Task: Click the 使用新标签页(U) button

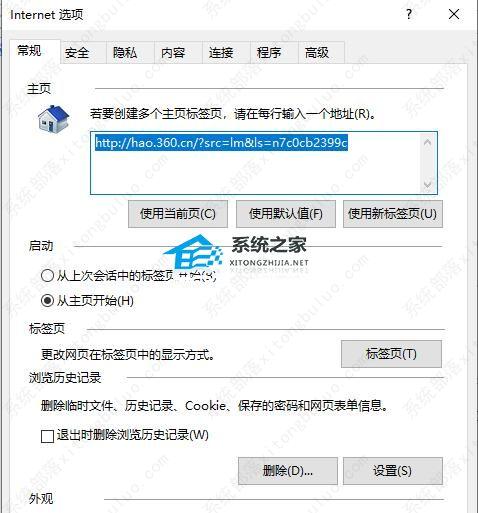Action: point(393,214)
